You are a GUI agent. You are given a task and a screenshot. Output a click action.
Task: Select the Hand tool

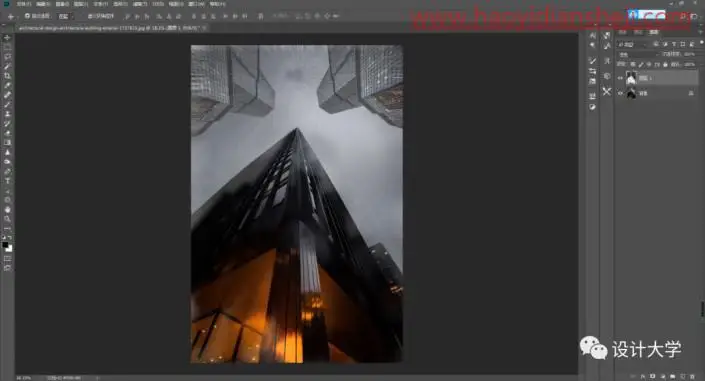[7, 210]
